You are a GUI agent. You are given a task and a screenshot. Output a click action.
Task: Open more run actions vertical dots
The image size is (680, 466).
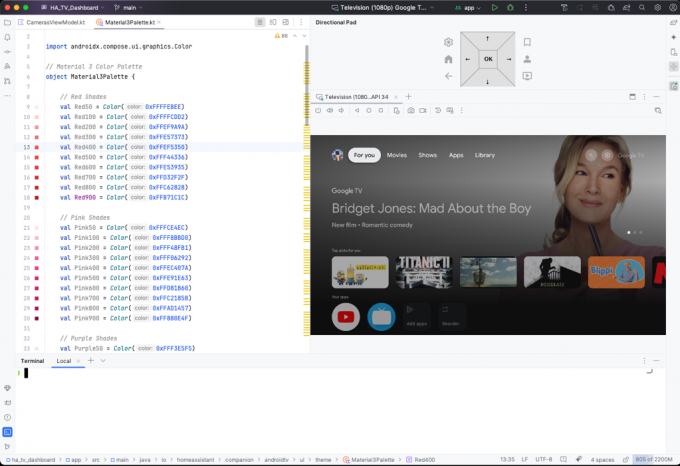tap(526, 8)
